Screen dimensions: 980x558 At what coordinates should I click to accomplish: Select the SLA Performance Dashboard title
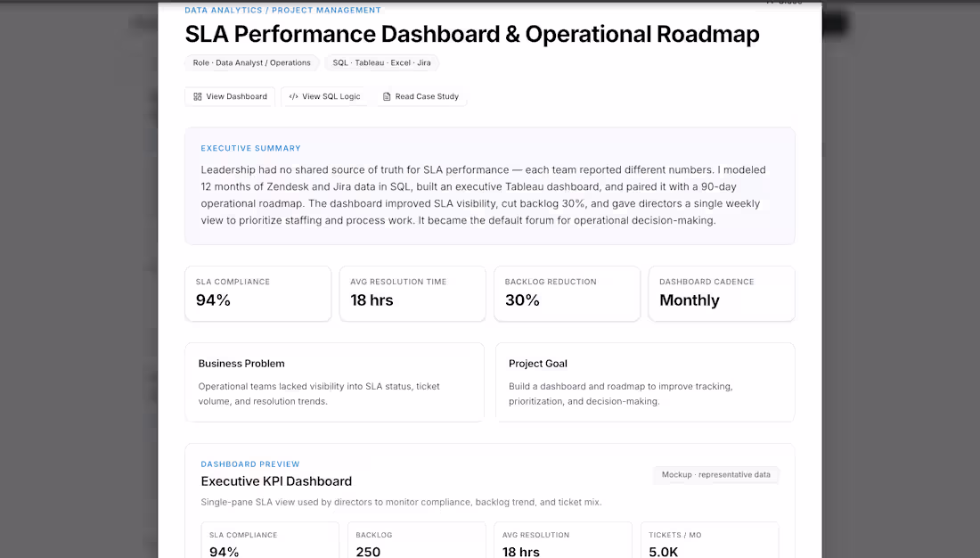(472, 34)
